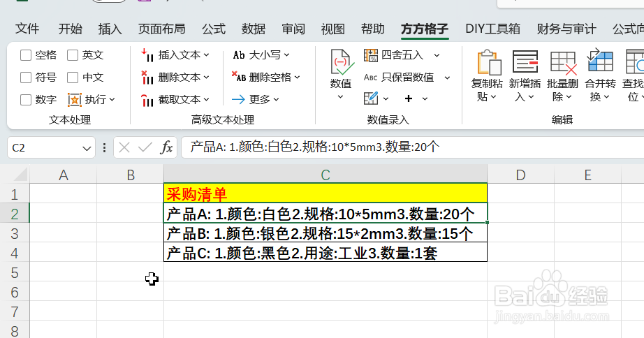
Task: Click the formula bar options dots
Action: pos(104,148)
